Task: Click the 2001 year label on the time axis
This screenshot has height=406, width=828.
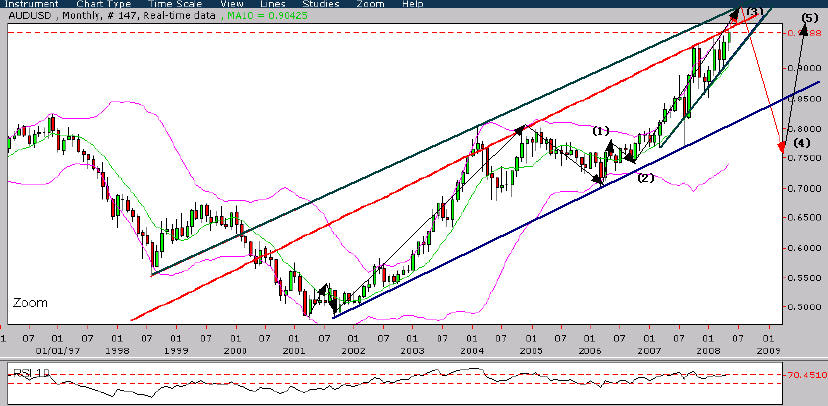Action: tap(294, 350)
